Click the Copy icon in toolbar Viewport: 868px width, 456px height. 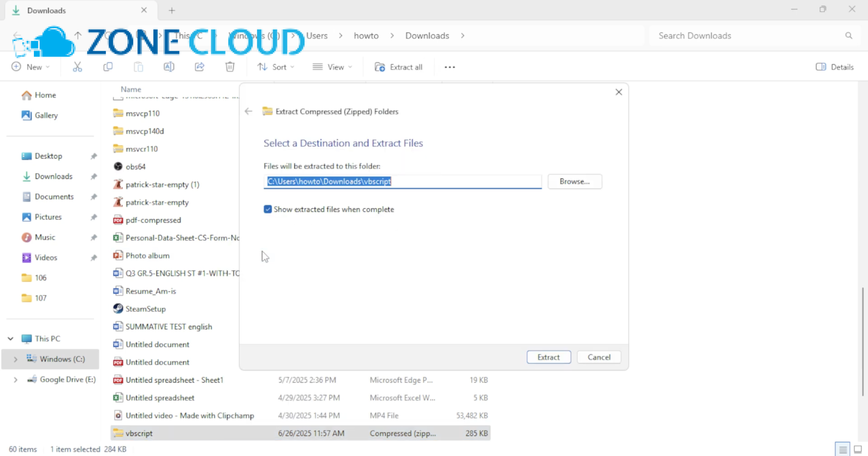[108, 67]
